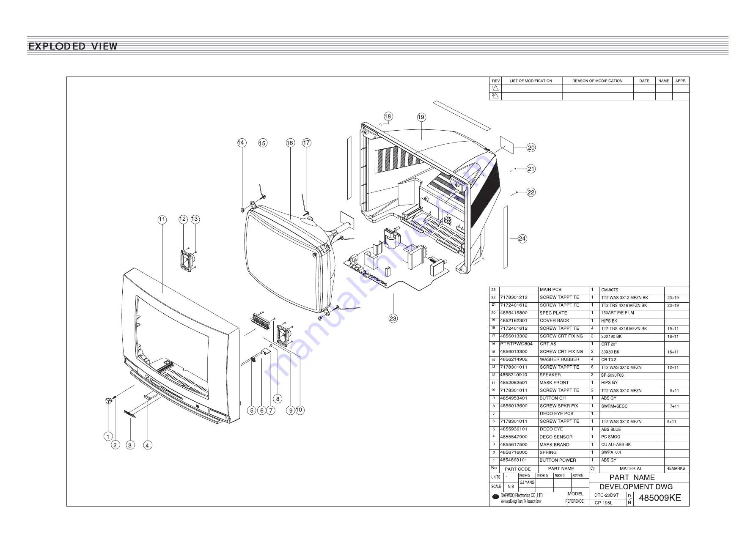Click callout circle 14 in the exploded diagram

[x=241, y=142]
